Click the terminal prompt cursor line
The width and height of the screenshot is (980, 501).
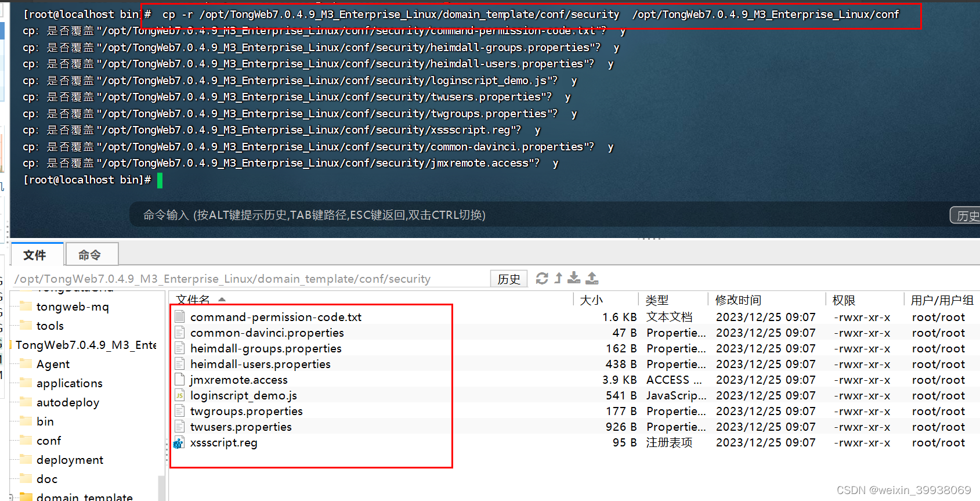point(93,180)
